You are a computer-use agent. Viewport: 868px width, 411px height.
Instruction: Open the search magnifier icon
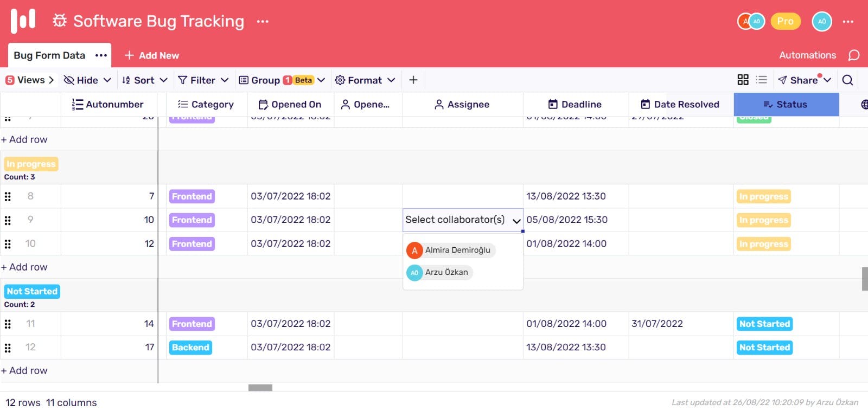847,80
